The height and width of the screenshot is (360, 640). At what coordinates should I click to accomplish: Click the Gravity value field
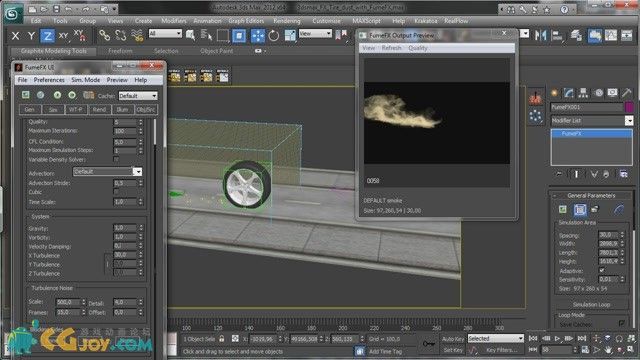[x=125, y=228]
